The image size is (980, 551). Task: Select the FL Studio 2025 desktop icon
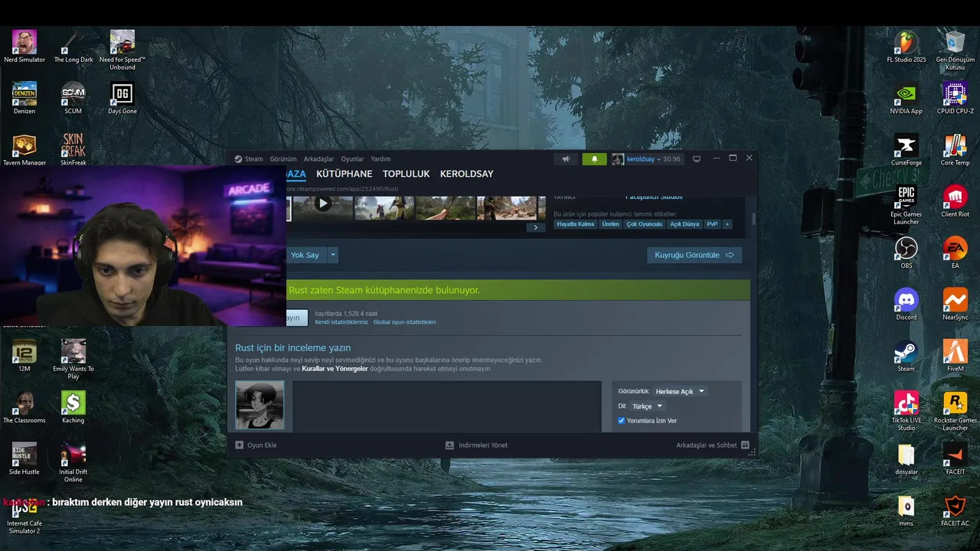[906, 47]
